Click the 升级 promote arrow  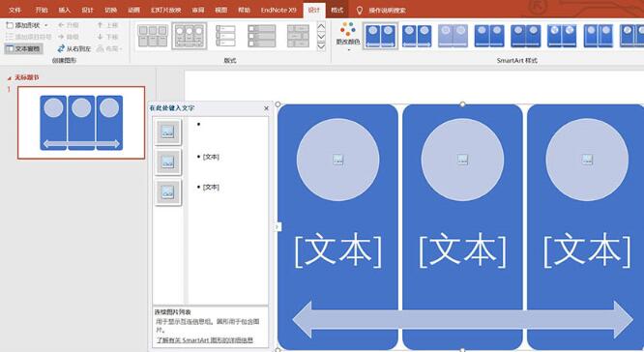[69, 25]
